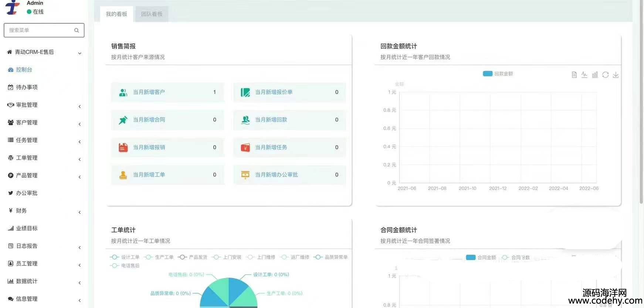Click the 搜索菜单 search input field
Screen dimensions: 644x308
[x=44, y=30]
